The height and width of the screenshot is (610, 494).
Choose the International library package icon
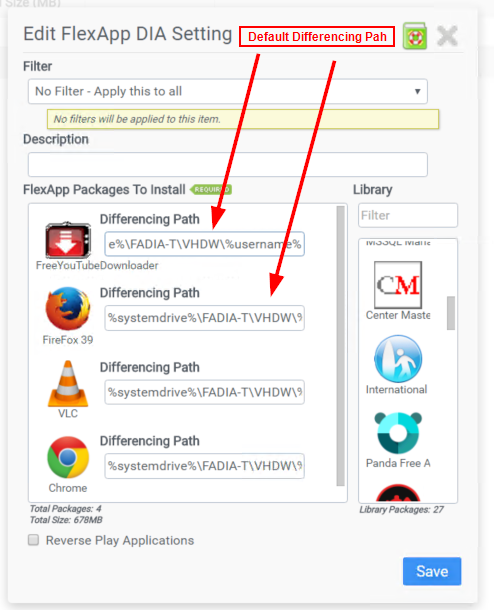tap(398, 359)
